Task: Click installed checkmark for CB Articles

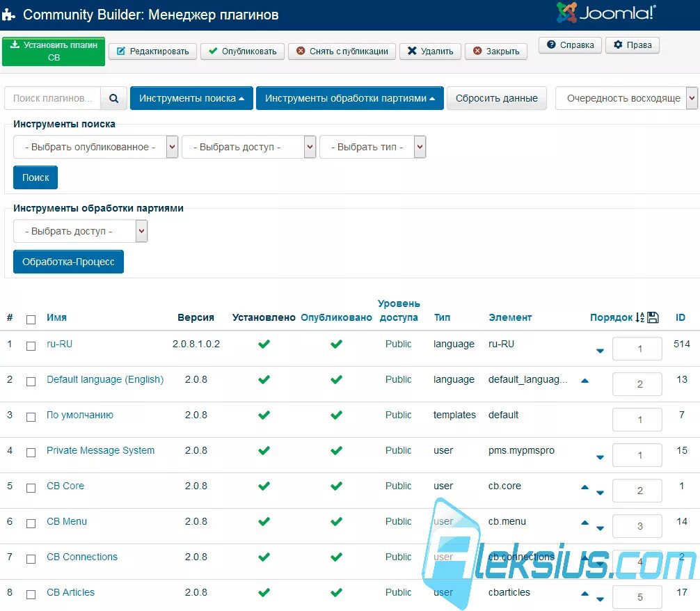Action: click(264, 592)
